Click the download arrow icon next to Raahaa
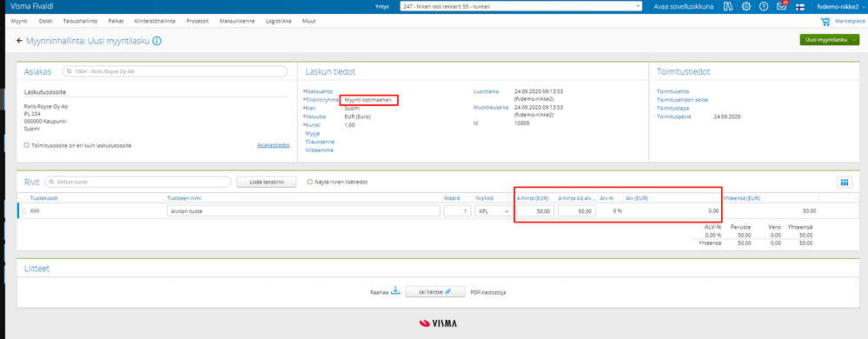 pyautogui.click(x=395, y=291)
